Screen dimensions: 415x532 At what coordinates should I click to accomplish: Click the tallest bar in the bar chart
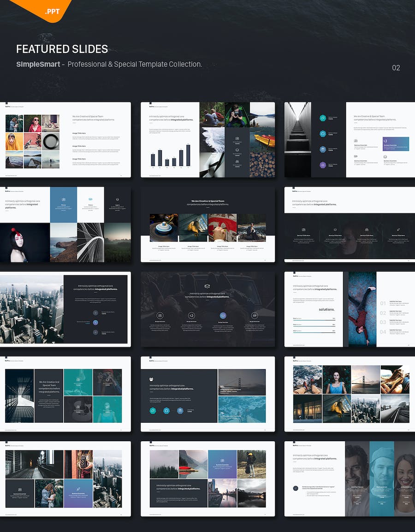[188, 155]
